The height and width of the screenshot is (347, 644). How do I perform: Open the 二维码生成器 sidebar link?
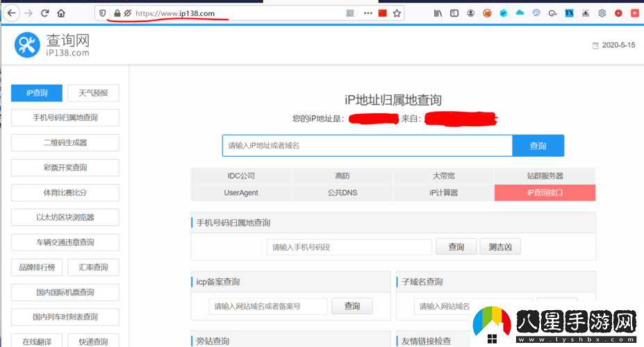click(65, 143)
